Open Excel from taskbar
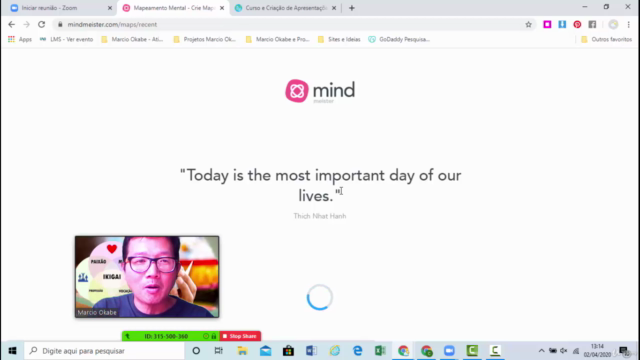Viewport: 640px width, 360px height. click(x=380, y=351)
